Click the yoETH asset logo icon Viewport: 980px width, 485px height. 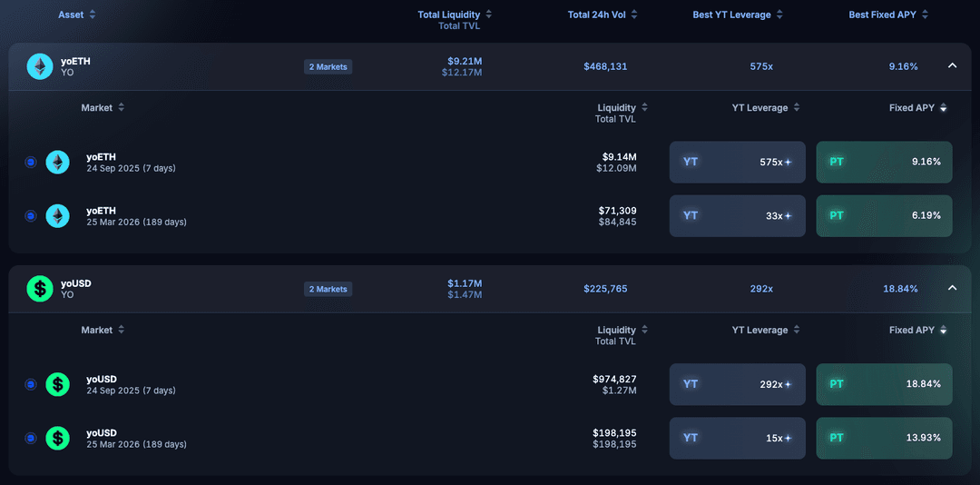click(40, 66)
